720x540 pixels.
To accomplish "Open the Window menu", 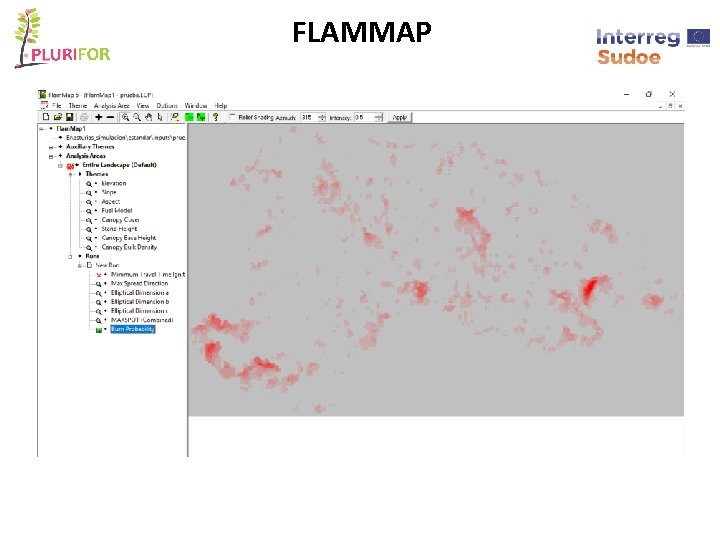I will click(x=196, y=106).
